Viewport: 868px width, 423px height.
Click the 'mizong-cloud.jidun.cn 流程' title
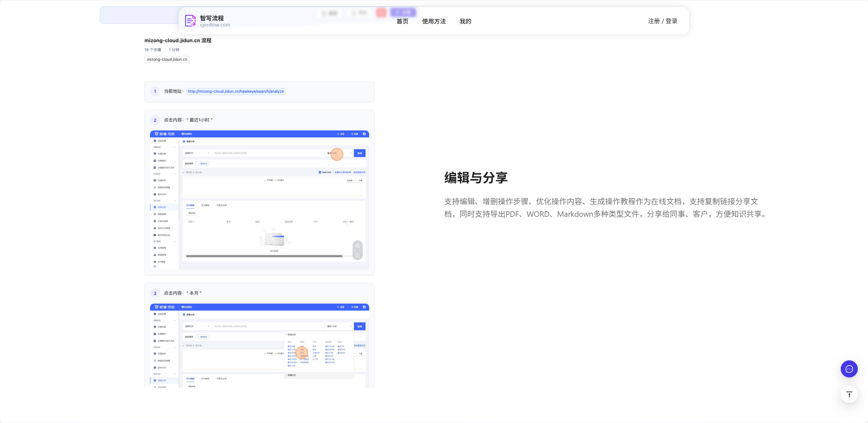coord(178,40)
